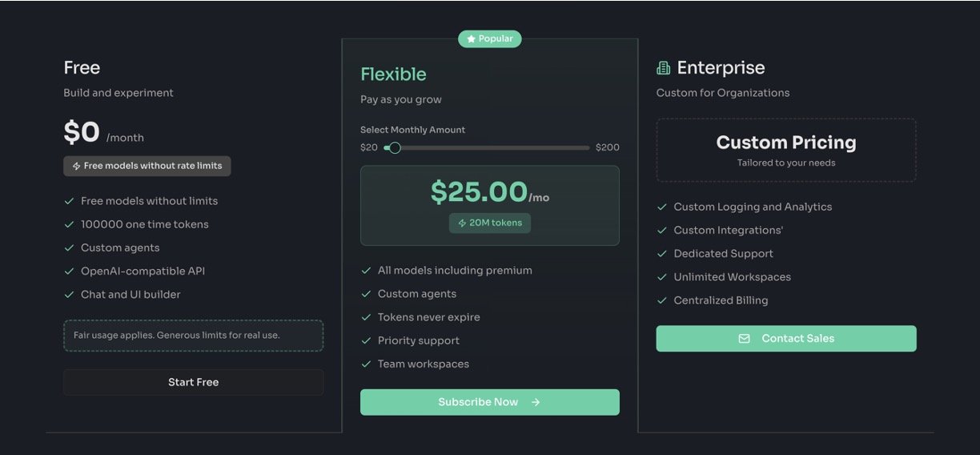980x455 pixels.
Task: Click the lightning icon beside 20M tokens
Action: point(462,223)
